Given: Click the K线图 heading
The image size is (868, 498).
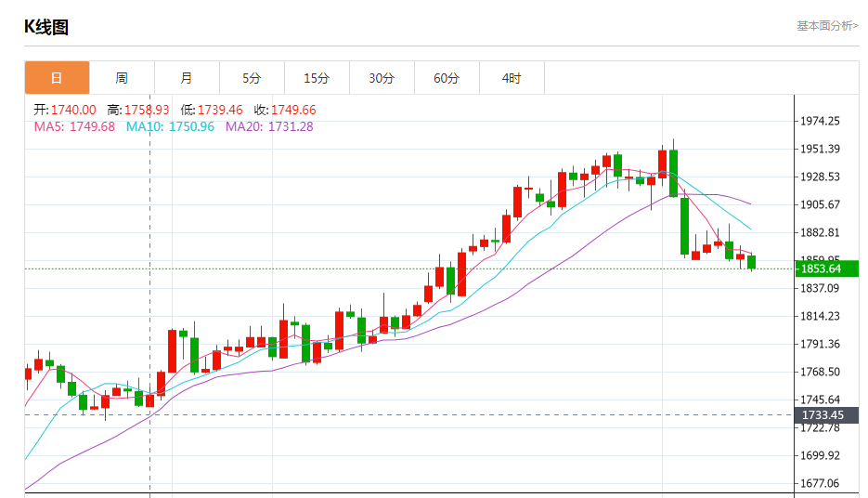Looking at the screenshot, I should coord(46,27).
